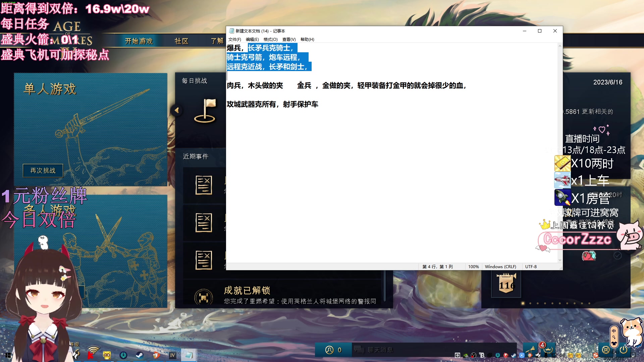Click Windows (CRLF) in Notepad status bar

coord(500,267)
